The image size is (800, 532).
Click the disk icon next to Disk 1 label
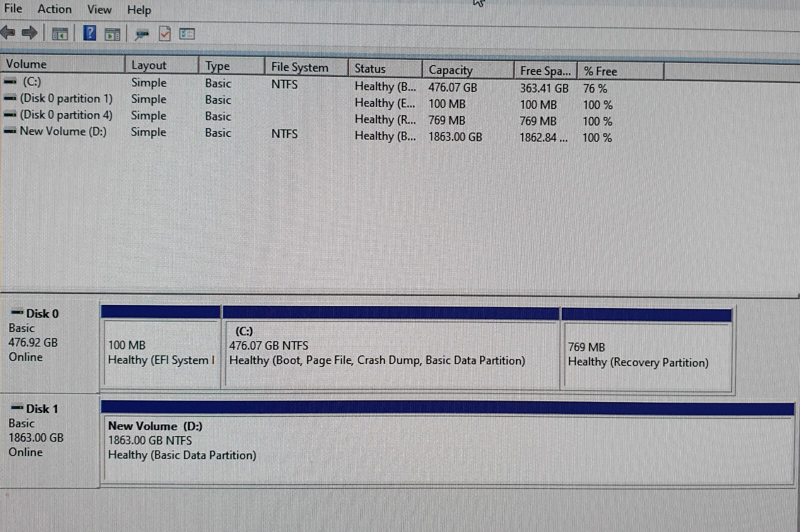point(17,407)
